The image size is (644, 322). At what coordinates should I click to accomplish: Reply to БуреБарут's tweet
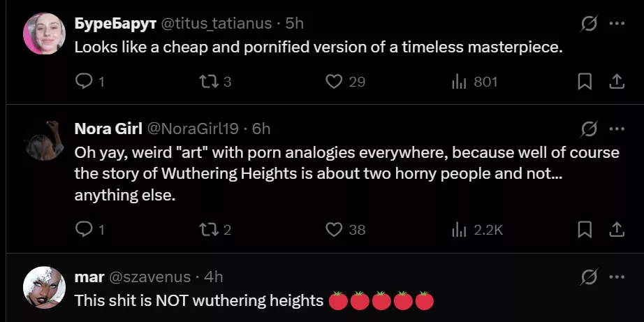pyautogui.click(x=84, y=82)
